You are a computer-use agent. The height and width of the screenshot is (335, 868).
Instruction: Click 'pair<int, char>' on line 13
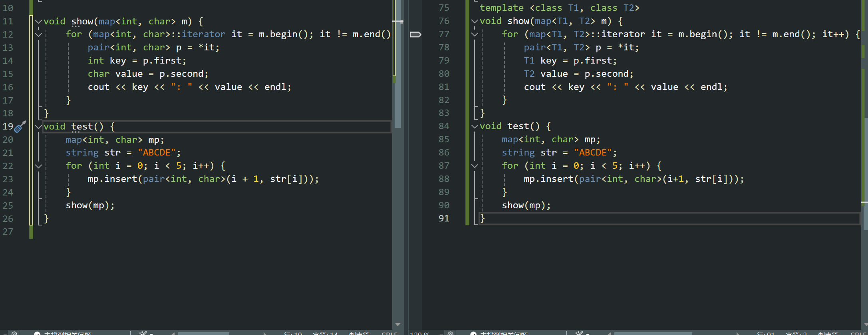[x=129, y=48]
